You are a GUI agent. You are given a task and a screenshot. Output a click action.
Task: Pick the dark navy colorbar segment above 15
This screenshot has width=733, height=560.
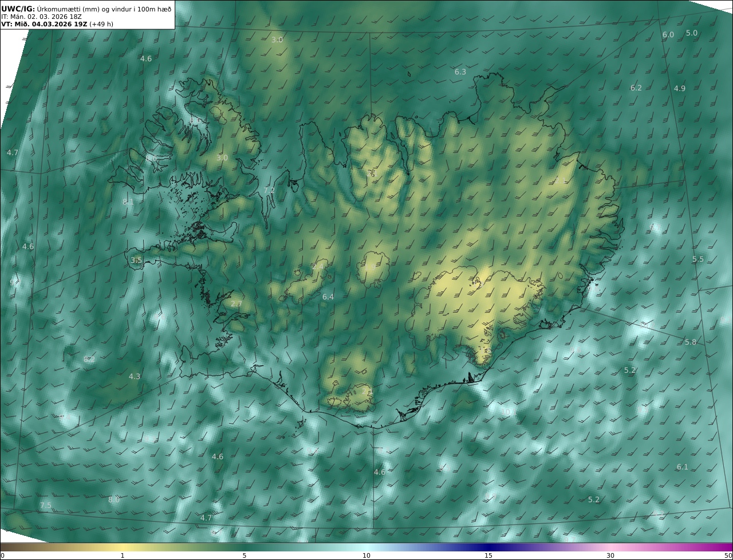pyautogui.click(x=488, y=547)
